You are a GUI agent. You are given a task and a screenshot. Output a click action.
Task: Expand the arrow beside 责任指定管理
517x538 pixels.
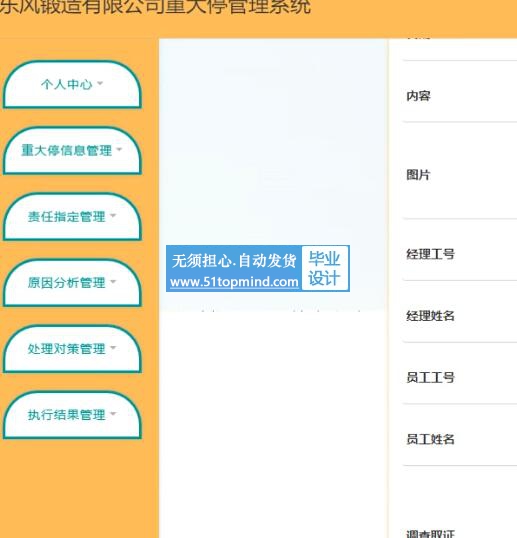tap(113, 216)
